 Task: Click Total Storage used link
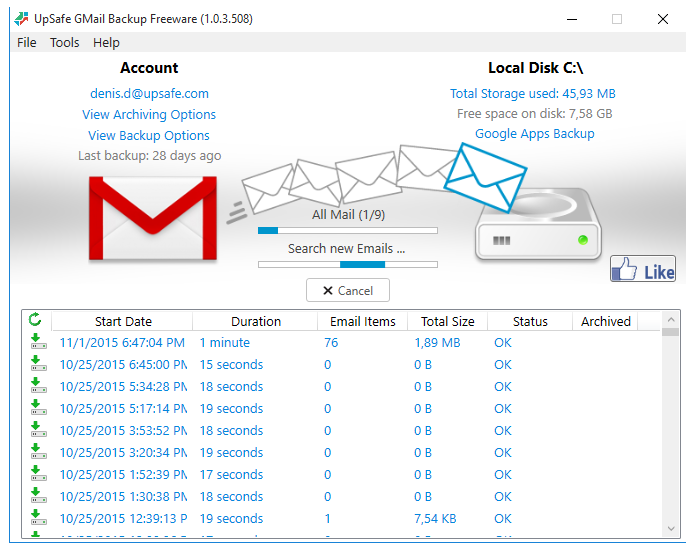click(532, 94)
